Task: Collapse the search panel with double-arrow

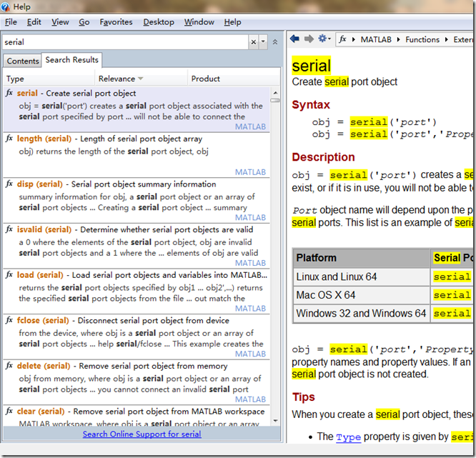Action: (x=274, y=42)
